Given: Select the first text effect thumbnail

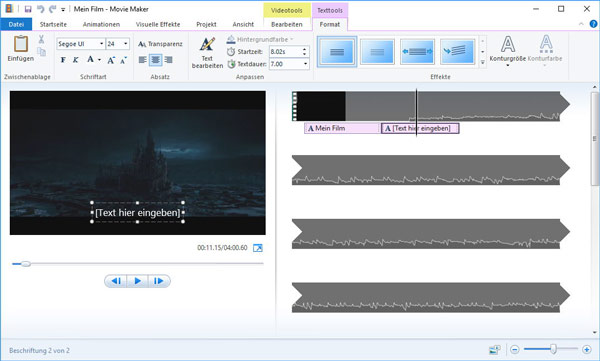Looking at the screenshot, I should click(x=337, y=52).
